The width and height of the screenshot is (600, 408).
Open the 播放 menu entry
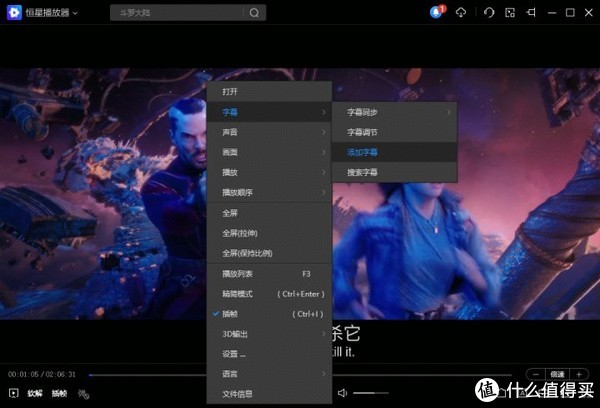(x=269, y=172)
